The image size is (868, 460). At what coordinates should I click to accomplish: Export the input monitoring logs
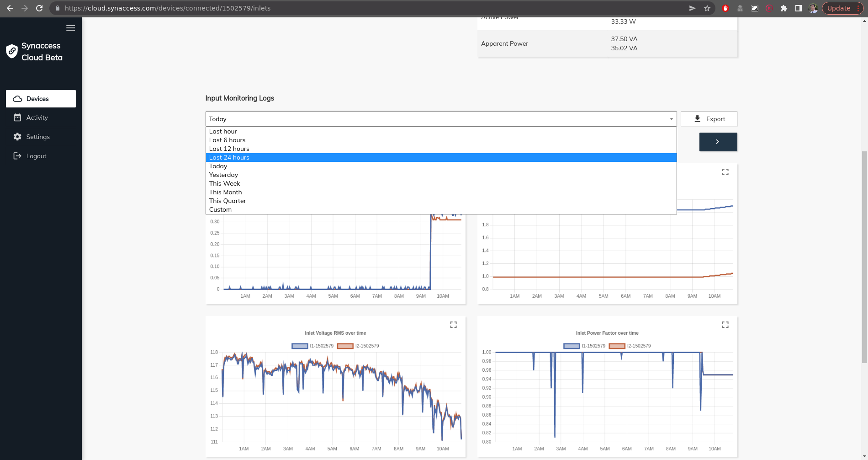click(x=709, y=119)
